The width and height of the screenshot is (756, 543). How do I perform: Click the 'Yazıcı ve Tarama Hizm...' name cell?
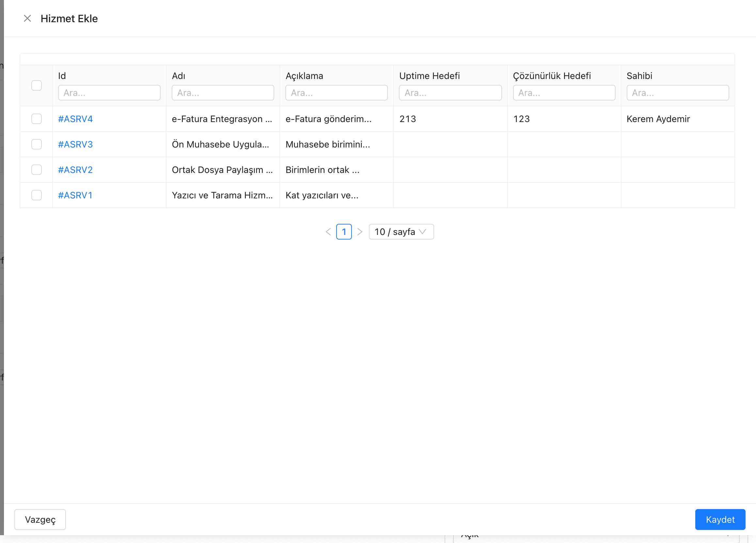[x=223, y=195]
